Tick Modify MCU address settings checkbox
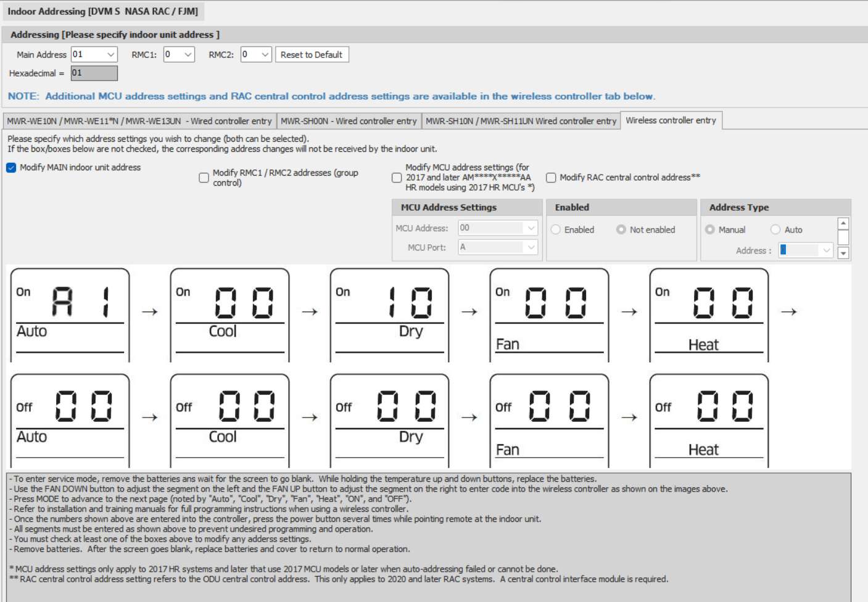The image size is (868, 602). [x=397, y=178]
